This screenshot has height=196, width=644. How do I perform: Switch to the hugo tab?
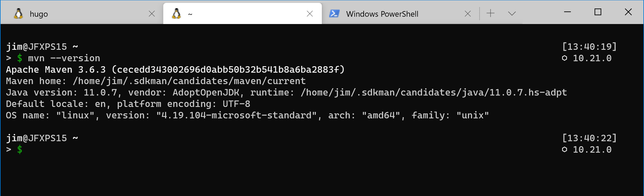(x=39, y=13)
